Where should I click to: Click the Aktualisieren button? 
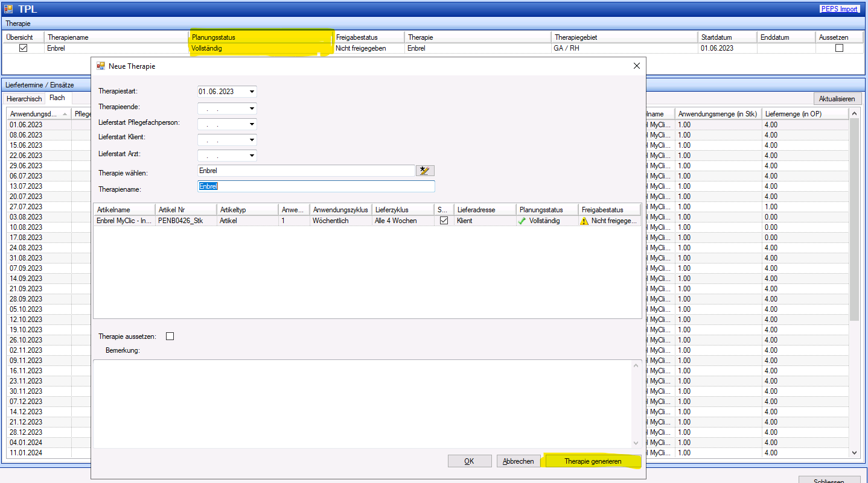tap(837, 99)
